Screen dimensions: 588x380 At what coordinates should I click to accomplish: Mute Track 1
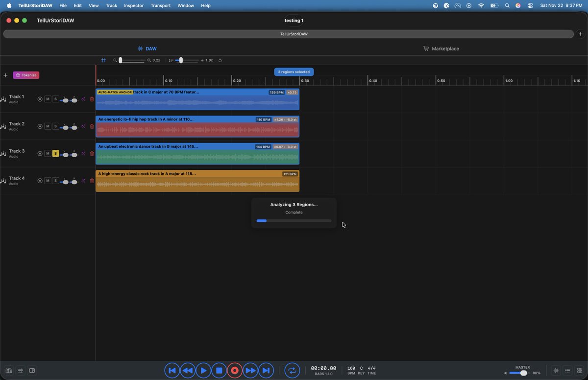click(x=48, y=99)
